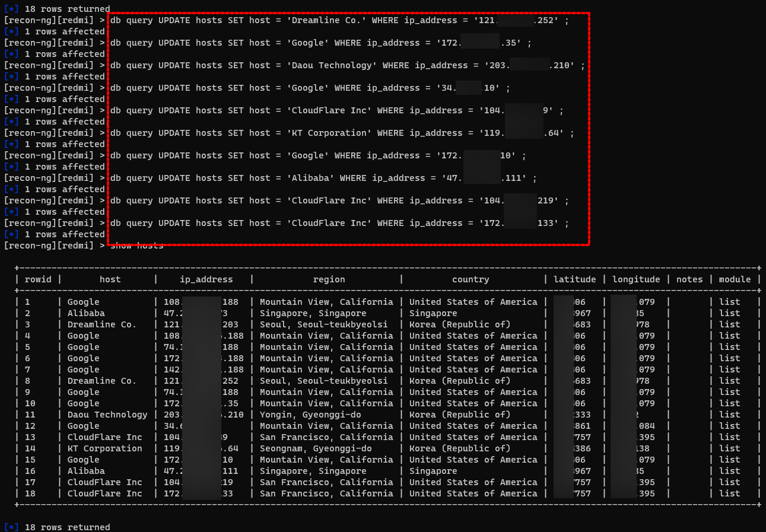Click the 'Yongin, Gyeonggi-do' region cell

(310, 415)
